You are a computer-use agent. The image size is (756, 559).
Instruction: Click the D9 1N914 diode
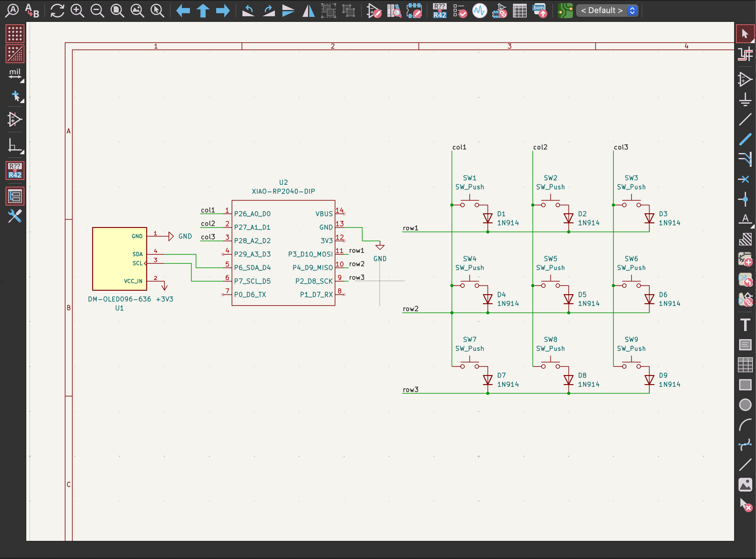[x=649, y=380]
